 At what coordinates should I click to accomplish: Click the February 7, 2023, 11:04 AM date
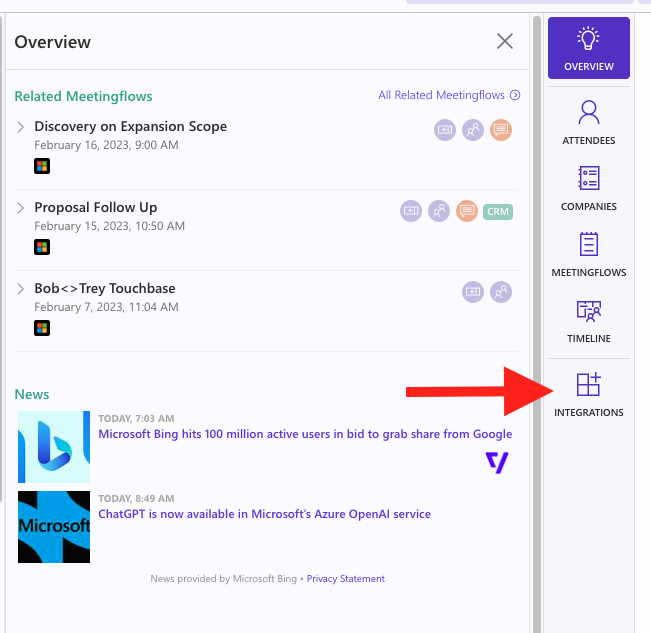[106, 307]
